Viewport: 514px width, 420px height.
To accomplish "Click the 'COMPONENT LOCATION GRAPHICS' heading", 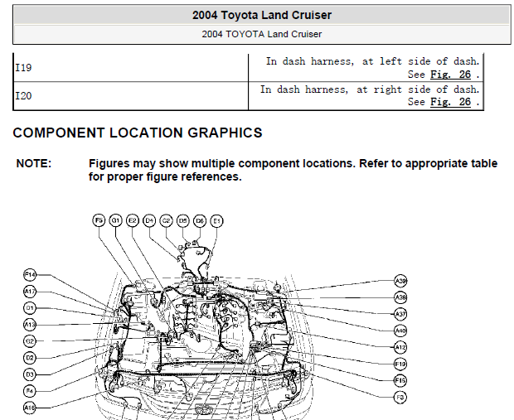I will pos(138,133).
